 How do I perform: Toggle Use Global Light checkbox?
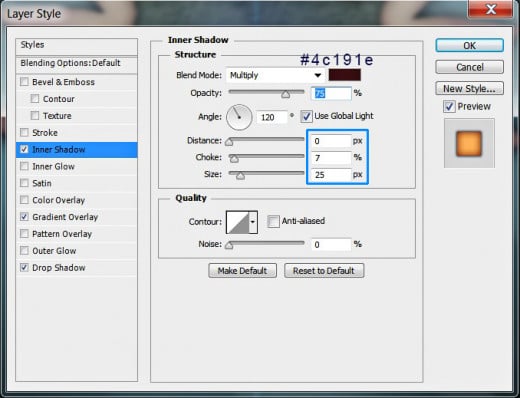pos(306,116)
